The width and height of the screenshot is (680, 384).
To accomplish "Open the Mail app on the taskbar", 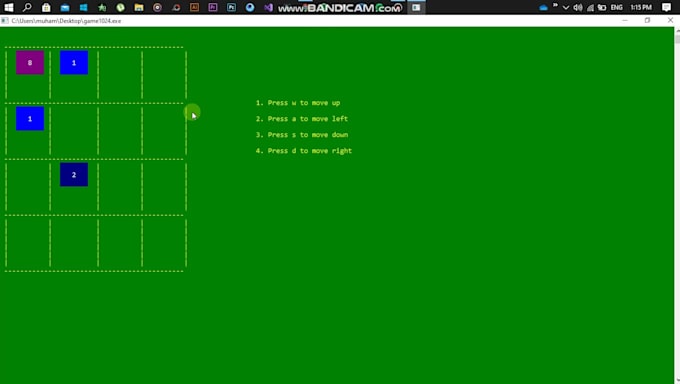I will [x=65, y=7].
